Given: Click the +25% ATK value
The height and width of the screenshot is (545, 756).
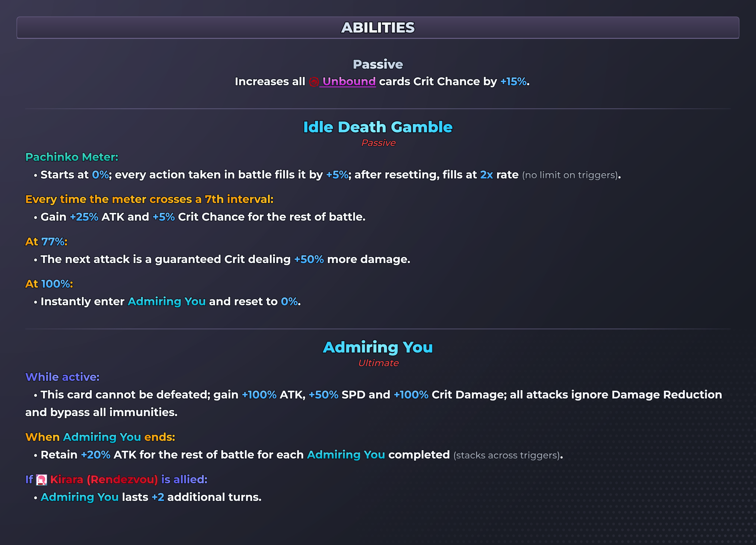Looking at the screenshot, I should click(84, 217).
